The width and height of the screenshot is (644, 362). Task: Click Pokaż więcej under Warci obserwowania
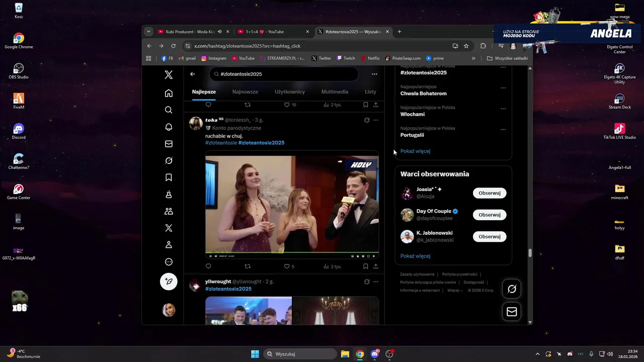pos(415,256)
